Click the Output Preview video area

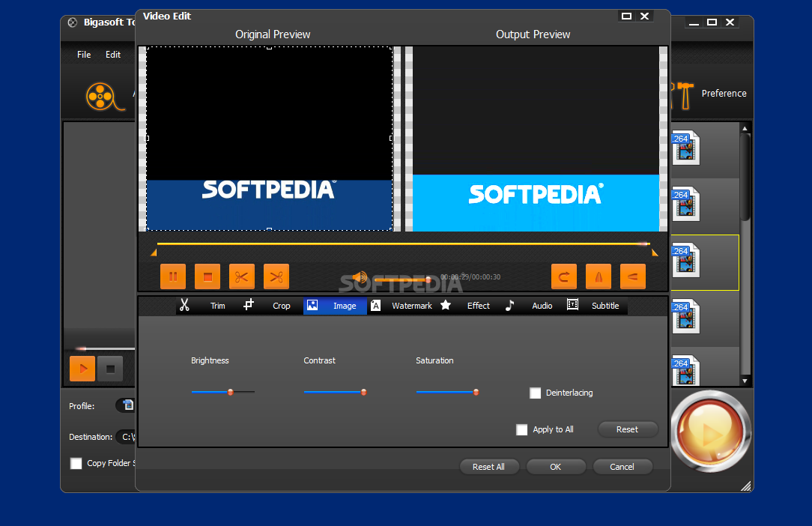[x=536, y=139]
